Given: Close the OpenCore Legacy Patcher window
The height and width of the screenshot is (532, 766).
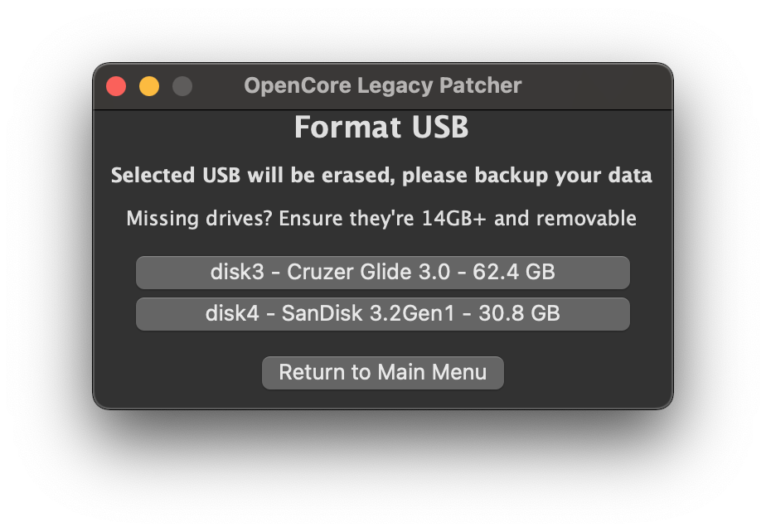Looking at the screenshot, I should [116, 85].
